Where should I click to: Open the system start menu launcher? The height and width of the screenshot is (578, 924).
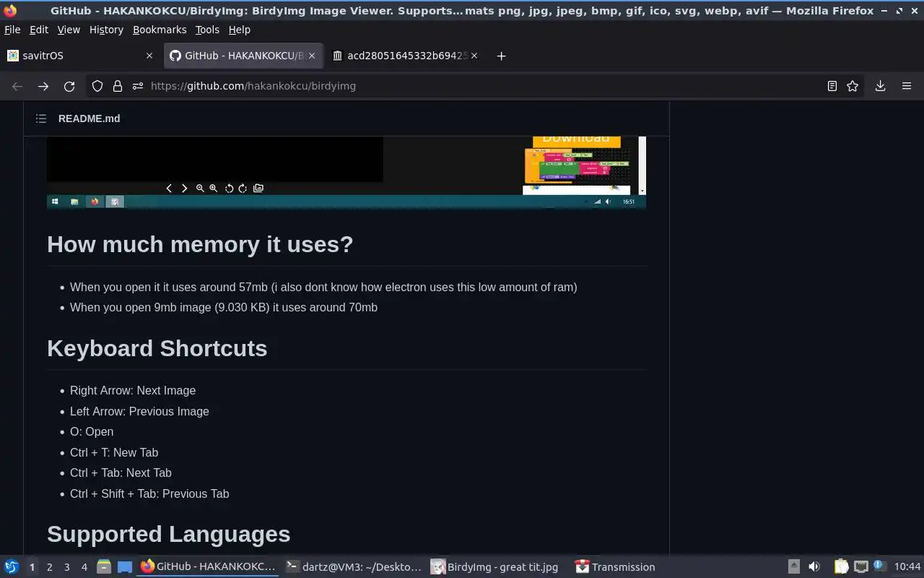(x=11, y=567)
